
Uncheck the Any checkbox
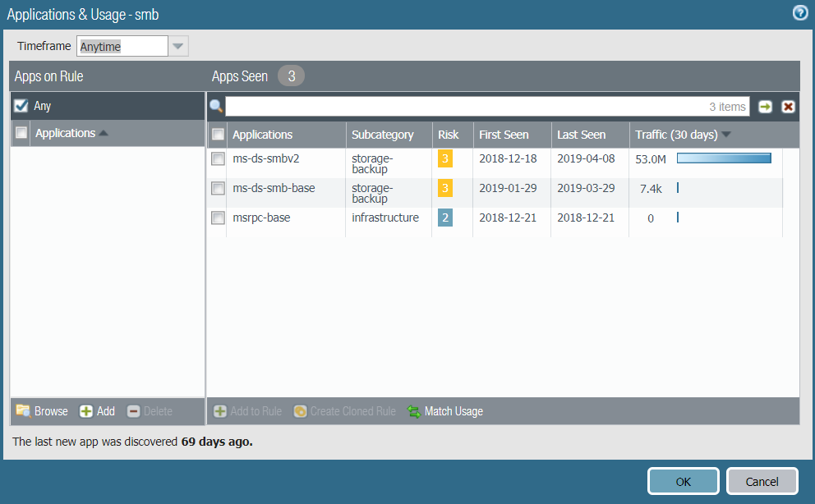click(21, 106)
